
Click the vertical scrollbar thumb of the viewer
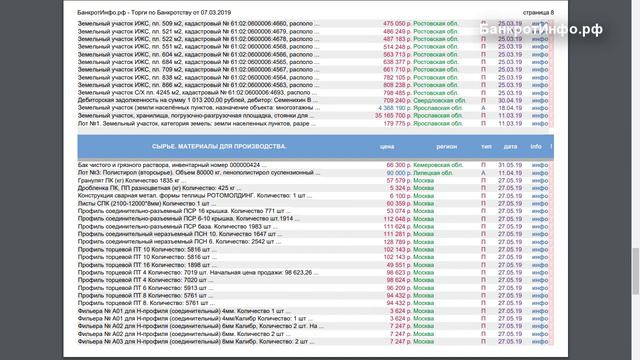pos(636,271)
